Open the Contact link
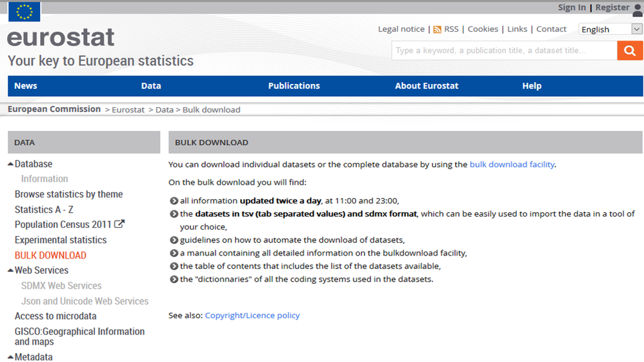Screen dimensions: 644x362 coord(551,29)
